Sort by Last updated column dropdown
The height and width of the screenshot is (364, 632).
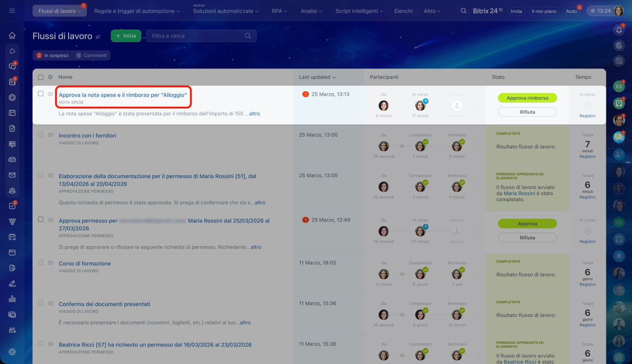pos(317,77)
